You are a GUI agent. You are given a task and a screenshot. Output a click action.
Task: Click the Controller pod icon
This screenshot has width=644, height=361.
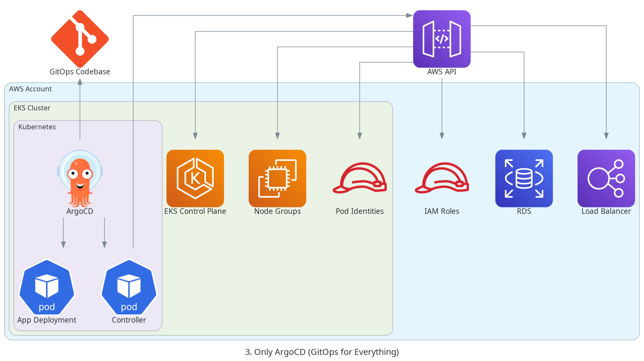coord(129,287)
